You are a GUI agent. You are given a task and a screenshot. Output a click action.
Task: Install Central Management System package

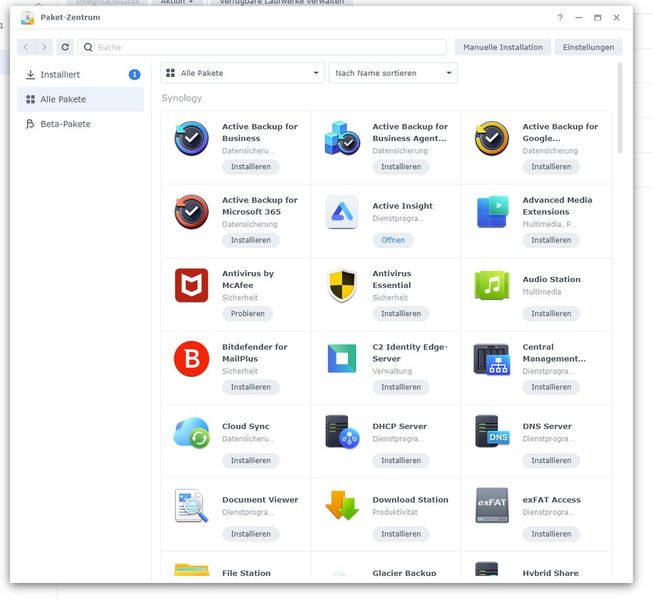tap(551, 387)
